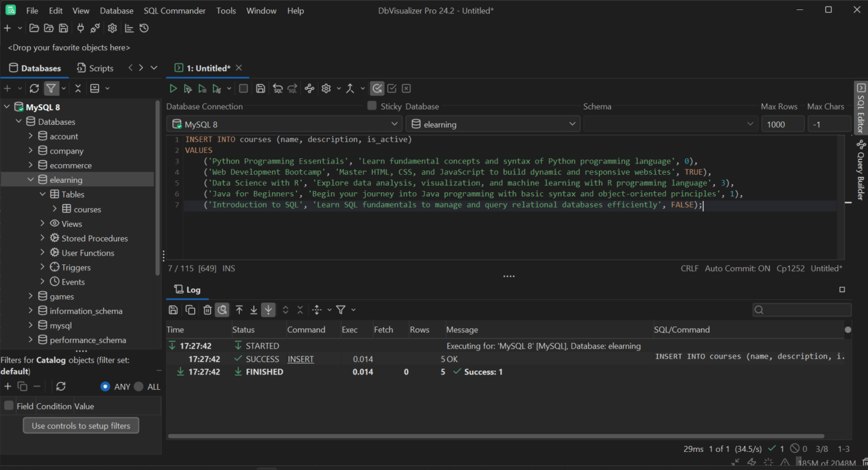868x470 pixels.
Task: Click the copy icon in the Log toolbar
Action: [x=190, y=310]
